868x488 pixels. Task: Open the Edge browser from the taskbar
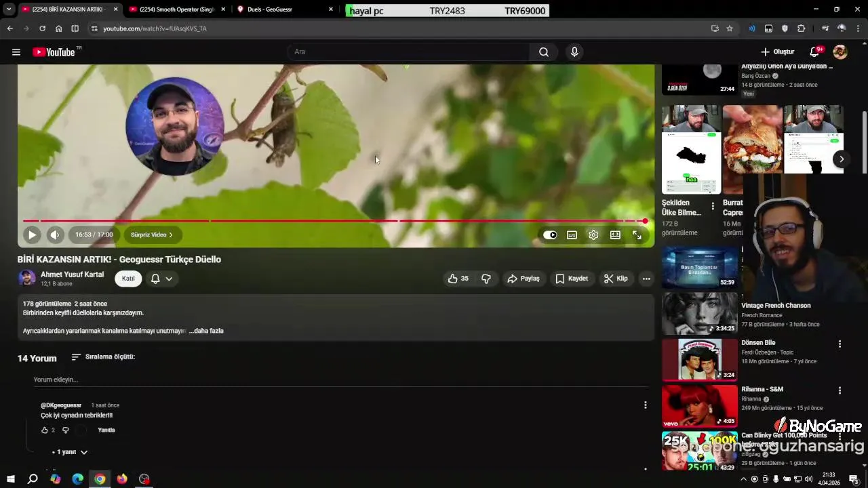[x=77, y=479]
